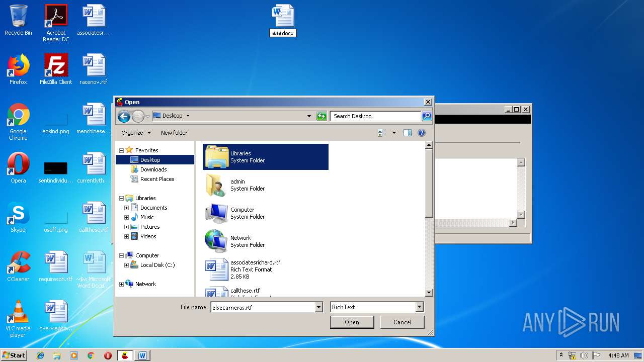Select FileZilla Client desktop icon
644x362 pixels.
pyautogui.click(x=56, y=69)
